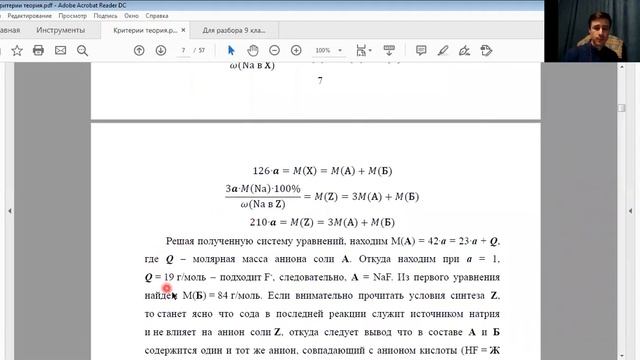The height and width of the screenshot is (360, 640).
Task: Go to previous page arrow
Action: pos(139,50)
